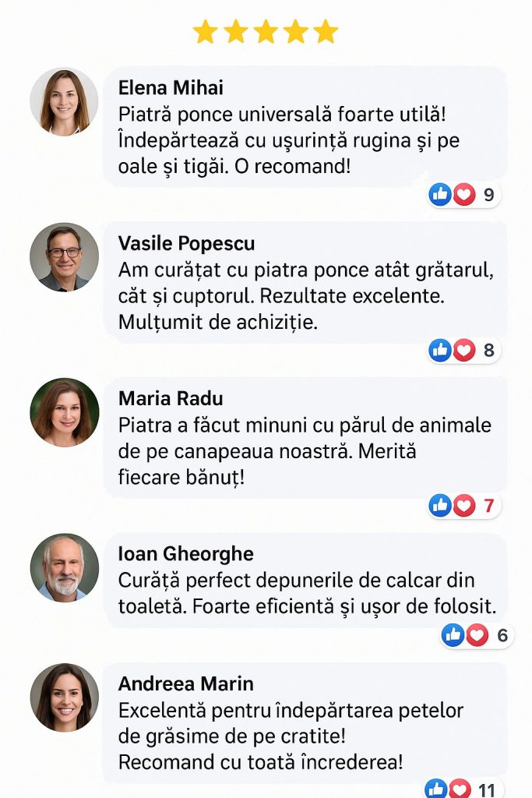
Task: Click the heart reaction on Vasile Popescu's review
Action: point(464,350)
